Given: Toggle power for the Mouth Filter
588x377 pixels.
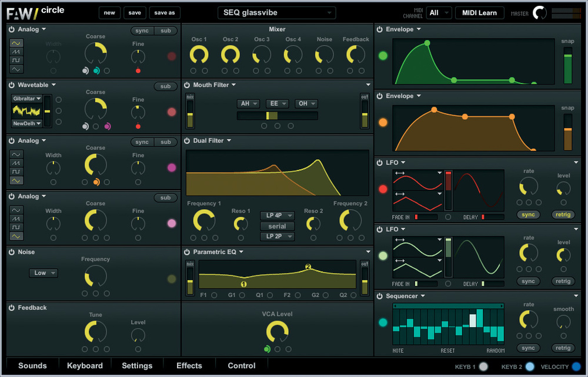Looking at the screenshot, I should coord(187,85).
